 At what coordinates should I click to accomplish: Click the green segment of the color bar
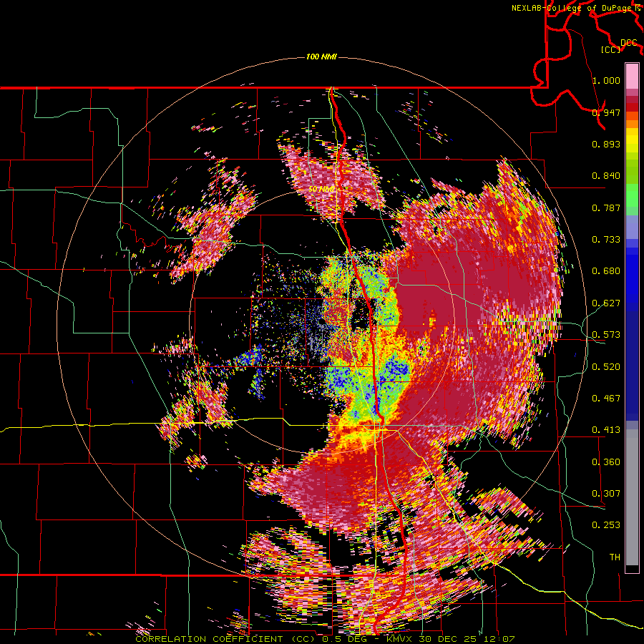click(x=632, y=187)
